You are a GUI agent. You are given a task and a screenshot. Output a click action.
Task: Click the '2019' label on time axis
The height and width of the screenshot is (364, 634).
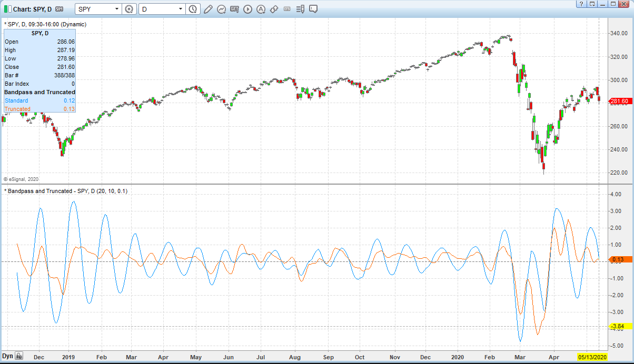[x=68, y=356]
